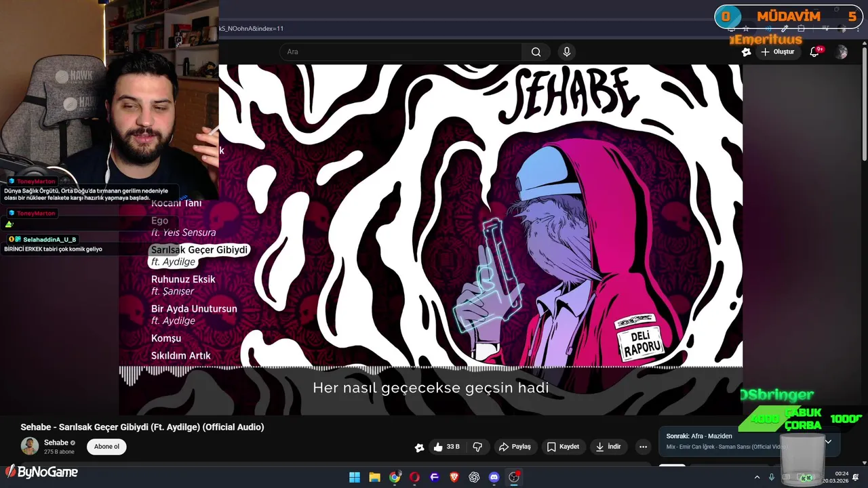Viewport: 868px width, 488px height.
Task: Click the microphone icon in the system tray
Action: 772,477
